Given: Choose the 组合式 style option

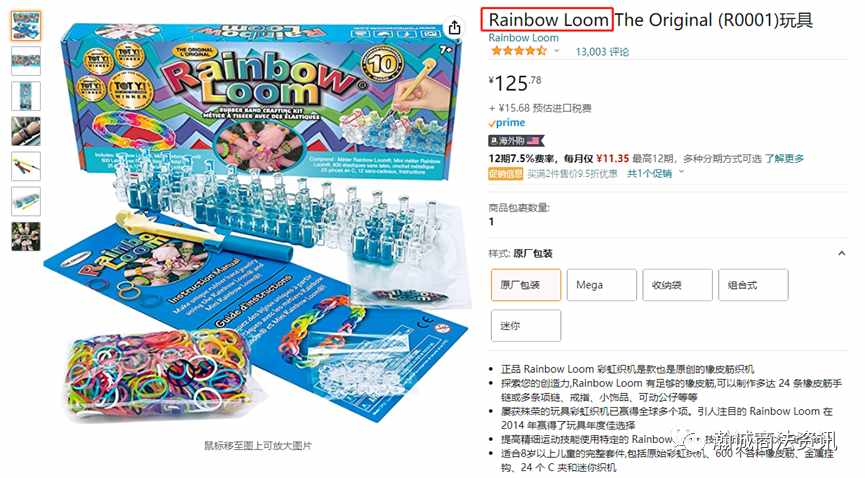Looking at the screenshot, I should click(753, 285).
